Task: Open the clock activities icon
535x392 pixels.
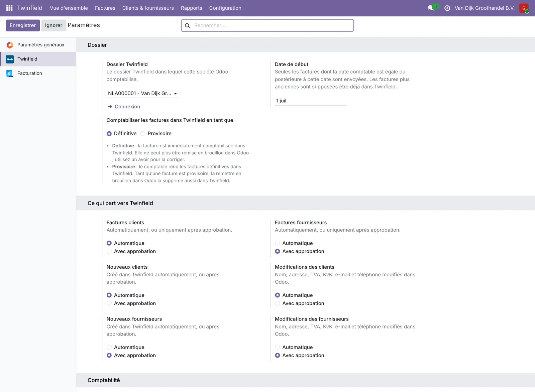Action: tap(447, 8)
